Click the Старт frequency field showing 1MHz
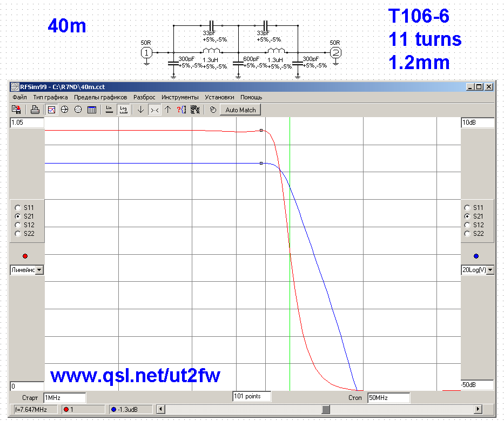Viewport: 504px width, 421px height. tap(64, 398)
